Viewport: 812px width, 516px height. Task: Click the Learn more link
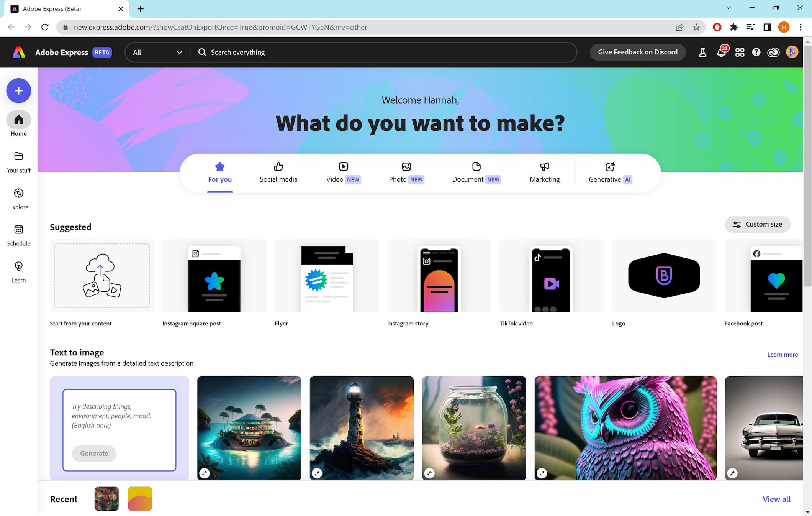coord(782,355)
